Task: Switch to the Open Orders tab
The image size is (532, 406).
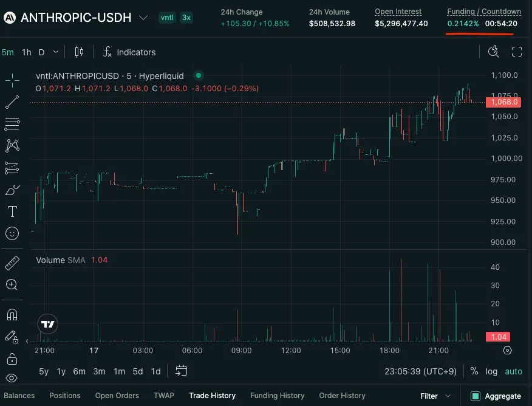Action: point(117,396)
